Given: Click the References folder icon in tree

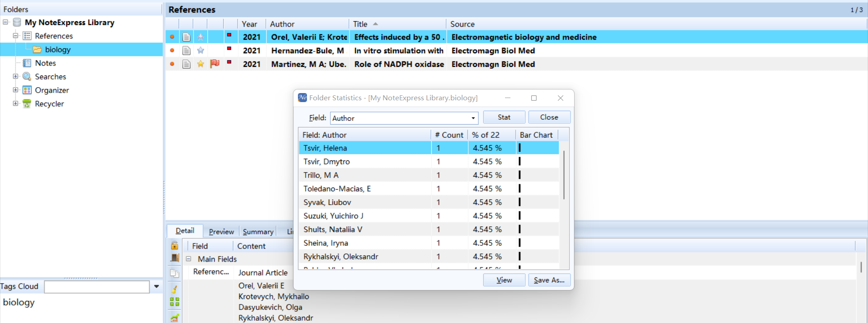Looking at the screenshot, I should point(27,36).
